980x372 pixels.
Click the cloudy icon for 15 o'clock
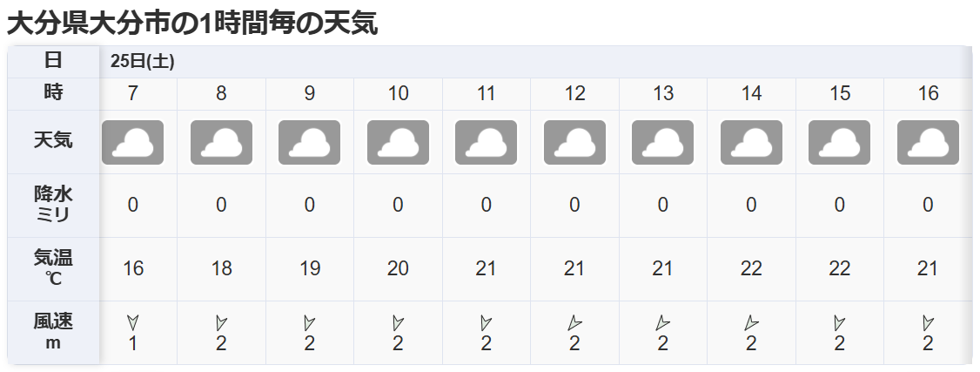840,143
